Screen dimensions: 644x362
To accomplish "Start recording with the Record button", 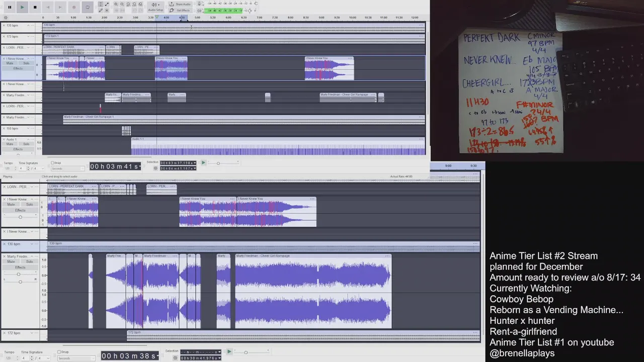I will pos(74,7).
